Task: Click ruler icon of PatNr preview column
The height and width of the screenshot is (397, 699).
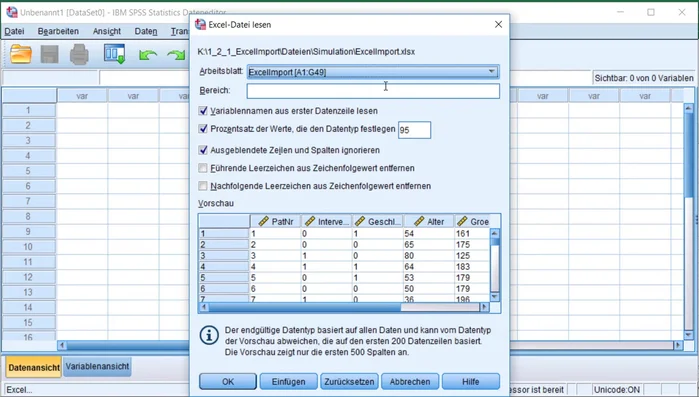Action: coord(263,221)
